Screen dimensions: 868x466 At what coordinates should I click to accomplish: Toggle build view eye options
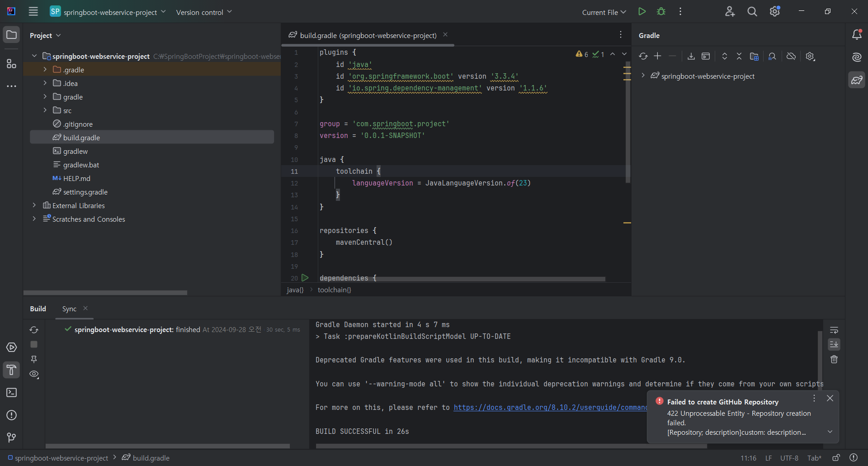pos(34,374)
